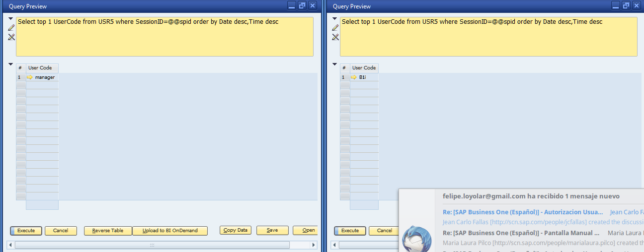Click left window scrollbar left arrow
Screen dimensions: 644x252
10,245
